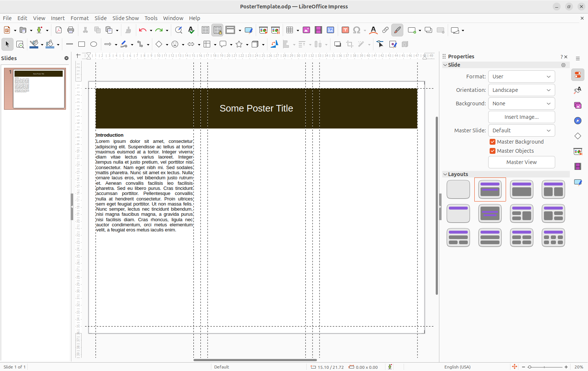Screen dimensions: 588x371
Task: Open the Slide Show menu
Action: (x=125, y=18)
